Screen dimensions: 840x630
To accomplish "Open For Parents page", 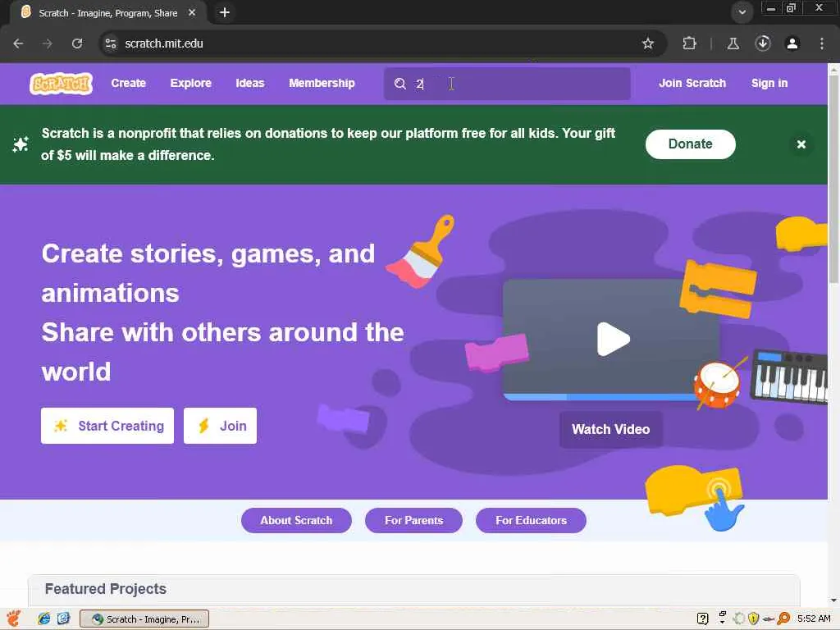I will [413, 520].
